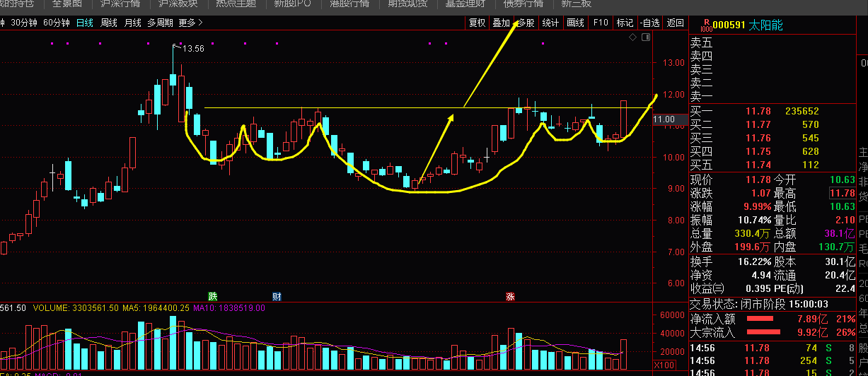Toggle 复权 price adjustment
Image resolution: width=868 pixels, height=376 pixels.
click(x=478, y=23)
